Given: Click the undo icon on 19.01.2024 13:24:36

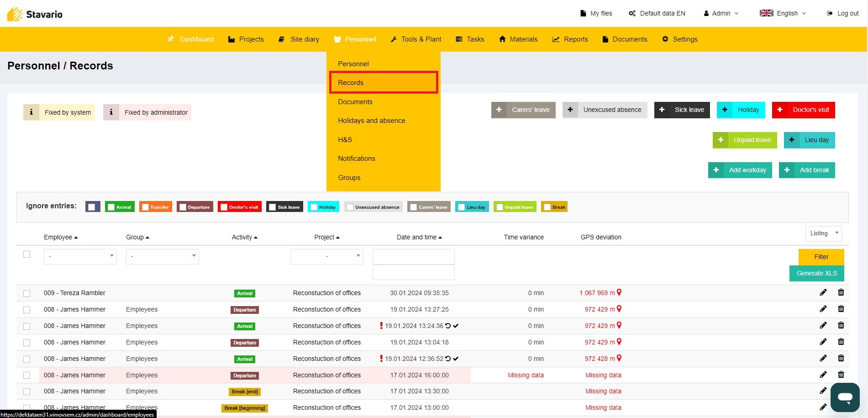Looking at the screenshot, I should (x=448, y=326).
